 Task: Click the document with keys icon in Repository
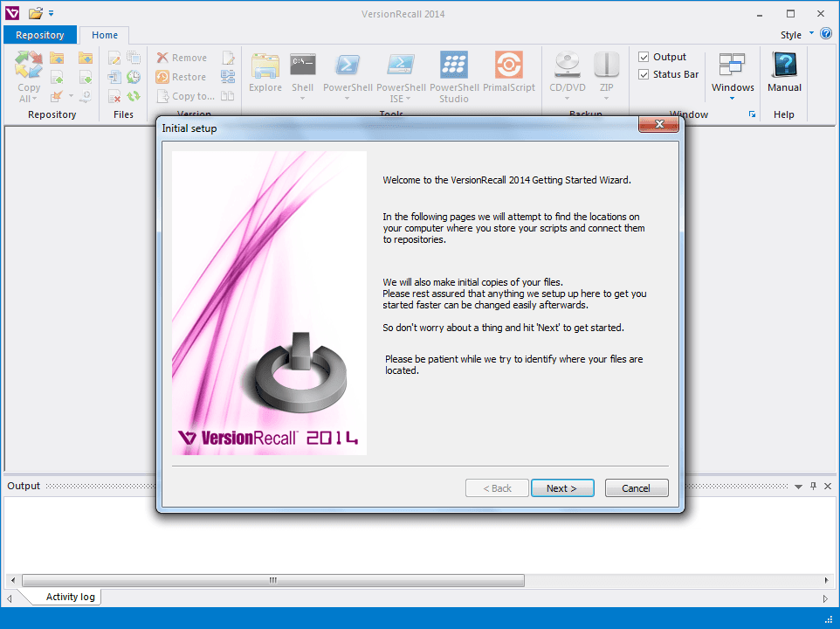(x=86, y=96)
